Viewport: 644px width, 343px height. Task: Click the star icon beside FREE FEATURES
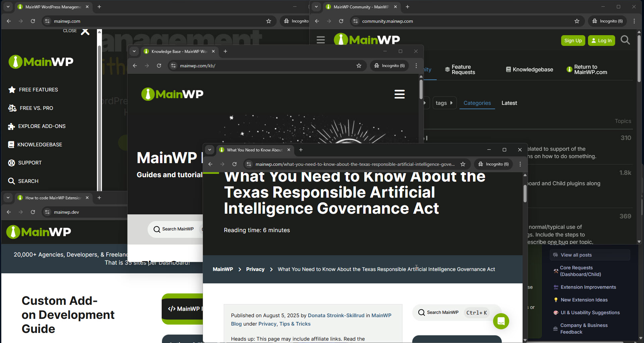[x=12, y=90]
